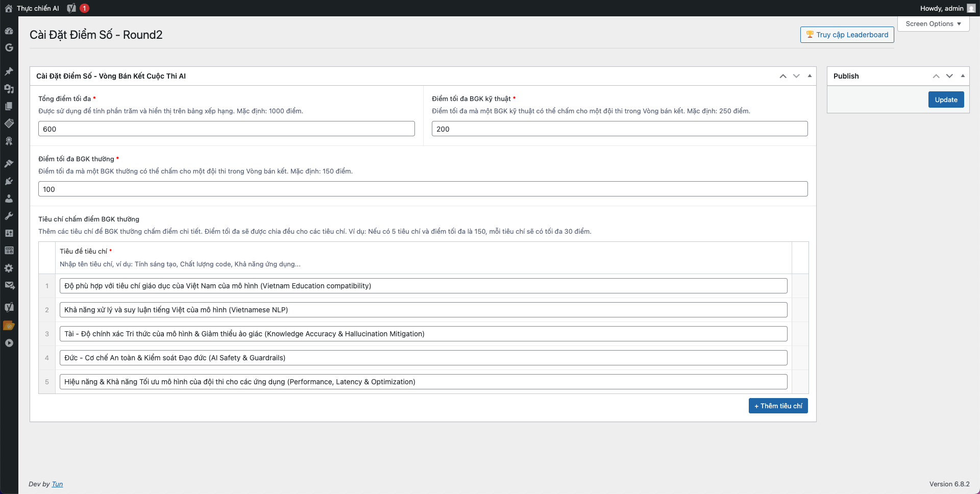Open the Tools wrench icon
This screenshot has height=494, width=980.
[9, 216]
